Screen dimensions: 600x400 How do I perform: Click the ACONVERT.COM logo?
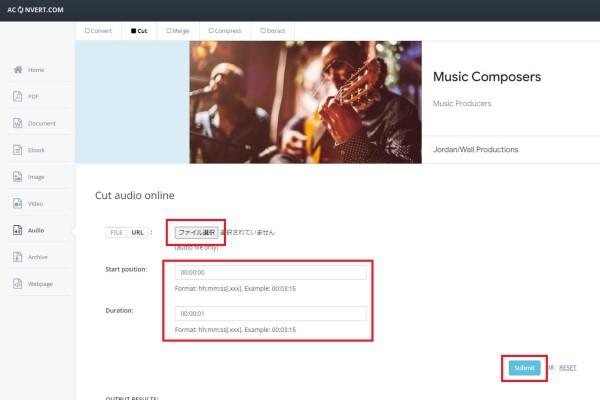(x=35, y=10)
